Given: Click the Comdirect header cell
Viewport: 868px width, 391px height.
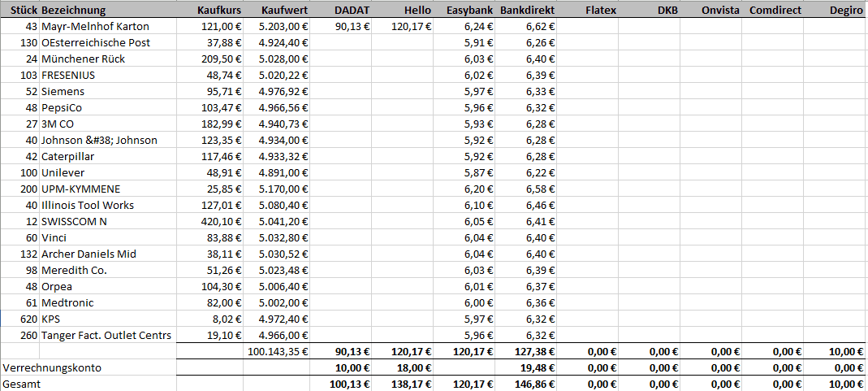Looking at the screenshot, I should pos(773,10).
